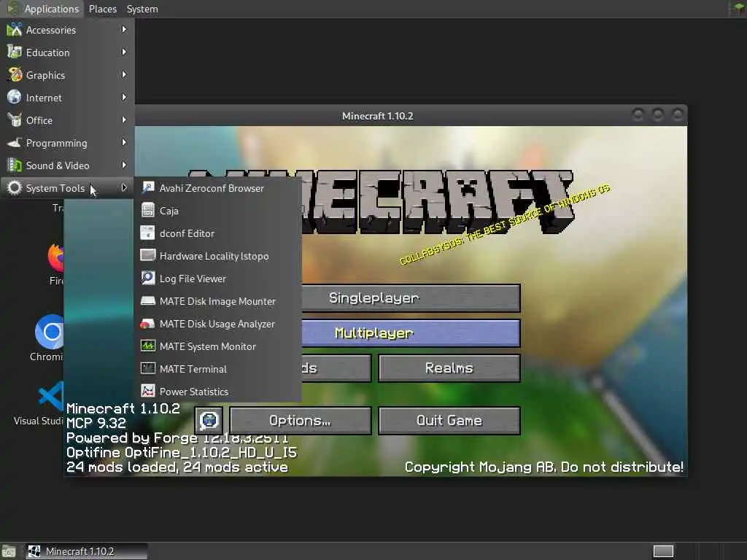
Task: Click the Education category icon
Action: (15, 52)
